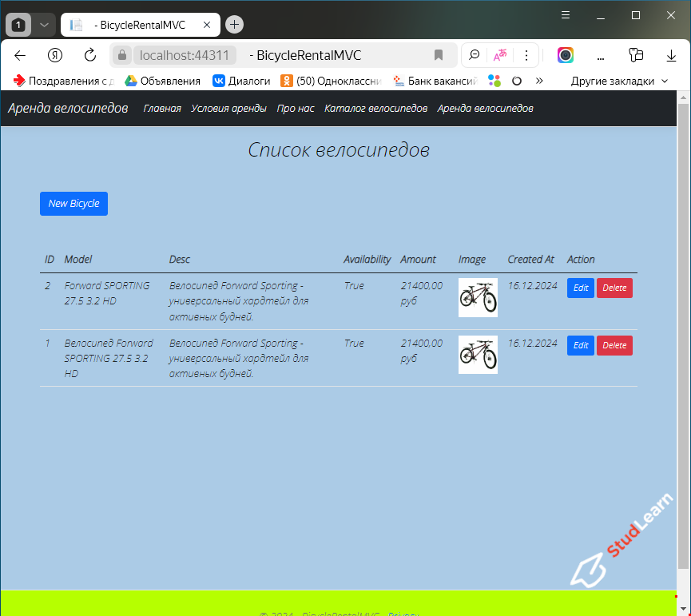Viewport: 691px width, 616px height.
Task: Click the protected connection padlock icon
Action: [x=121, y=55]
